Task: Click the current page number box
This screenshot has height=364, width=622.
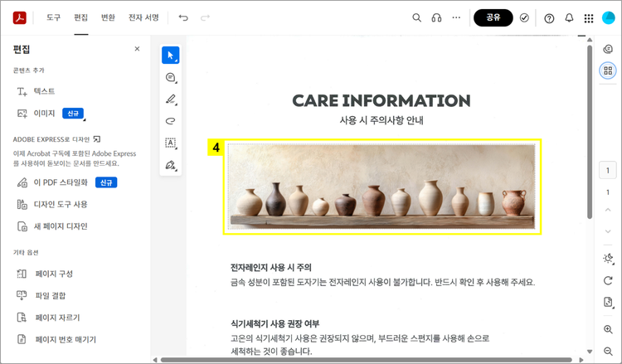Action: coord(608,171)
